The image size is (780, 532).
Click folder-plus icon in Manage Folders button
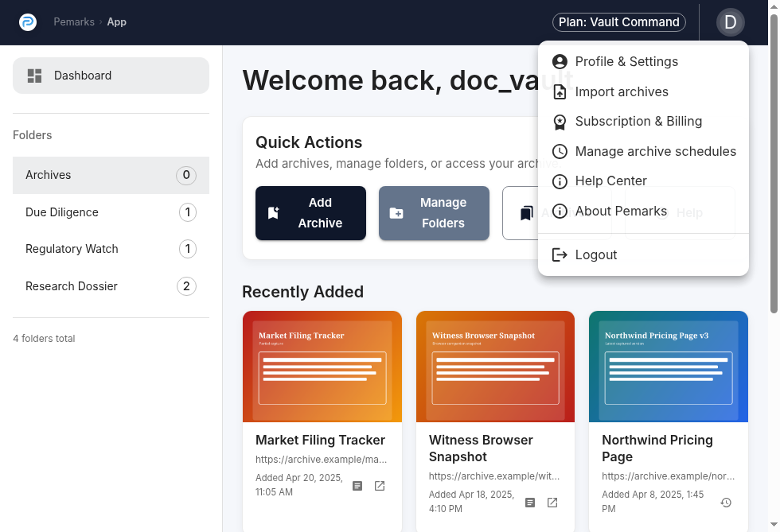pos(396,213)
